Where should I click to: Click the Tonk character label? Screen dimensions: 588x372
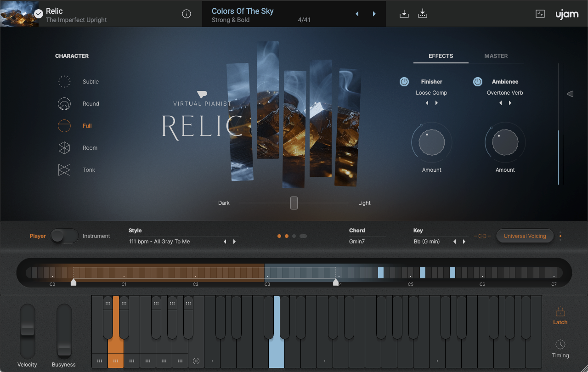point(89,170)
